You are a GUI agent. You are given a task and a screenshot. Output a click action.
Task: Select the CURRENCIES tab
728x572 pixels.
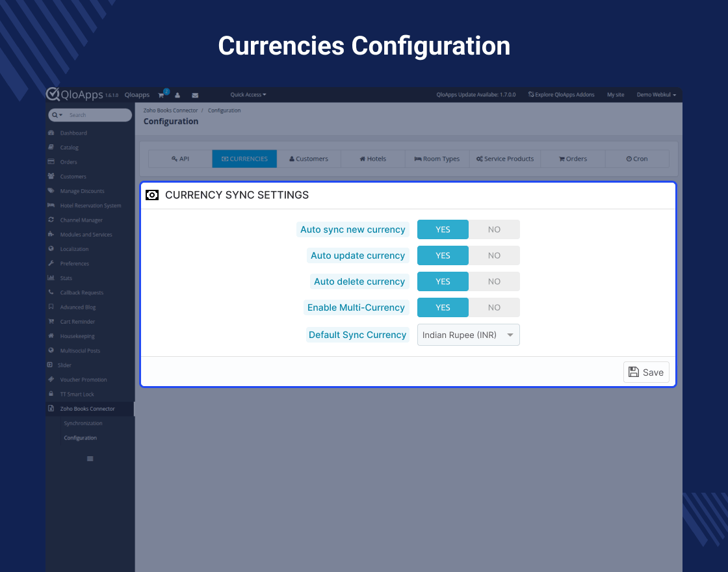click(244, 159)
